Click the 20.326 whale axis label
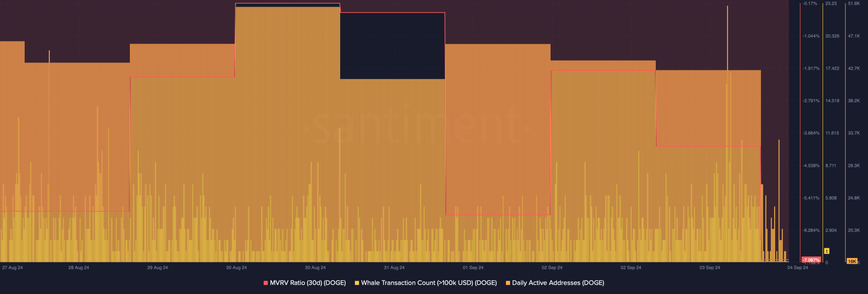 pyautogui.click(x=832, y=36)
